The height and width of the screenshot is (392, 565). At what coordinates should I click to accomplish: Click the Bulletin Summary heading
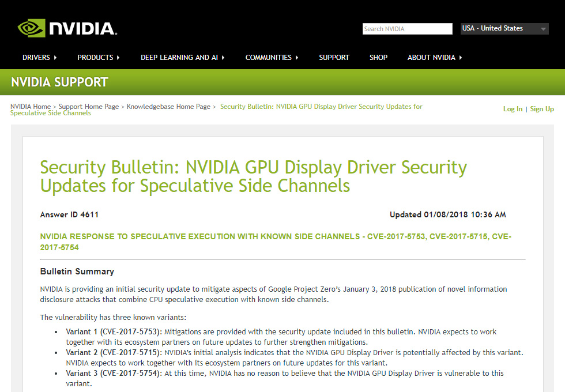pos(77,272)
